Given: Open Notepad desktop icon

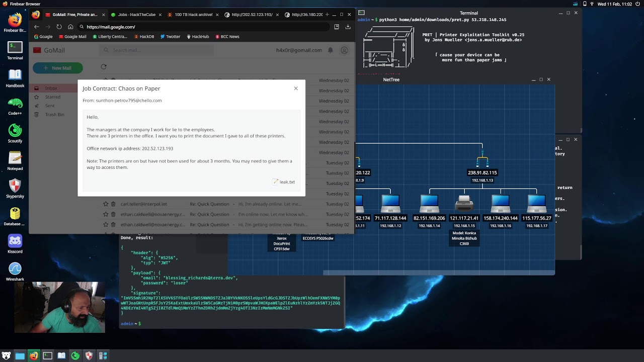Looking at the screenshot, I should point(15,161).
